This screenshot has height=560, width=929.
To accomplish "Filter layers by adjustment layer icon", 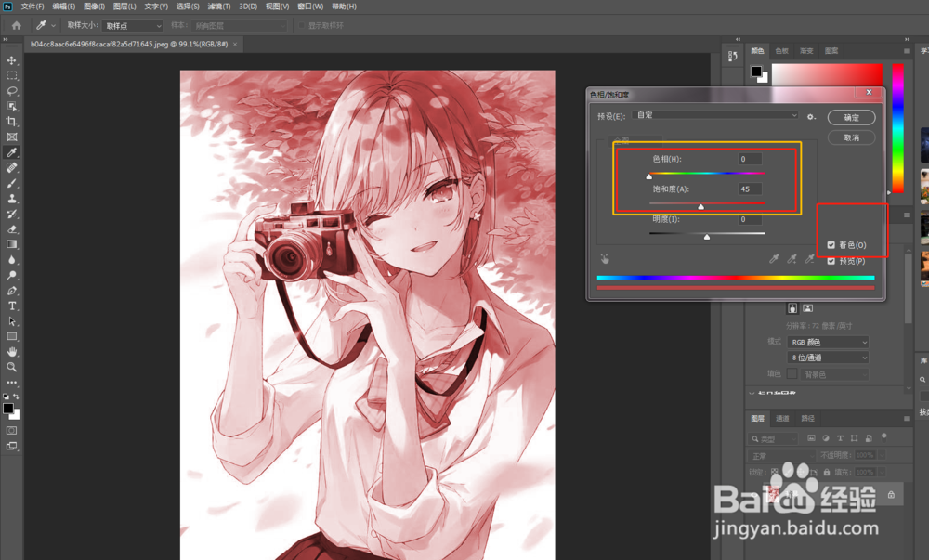I will [x=825, y=438].
